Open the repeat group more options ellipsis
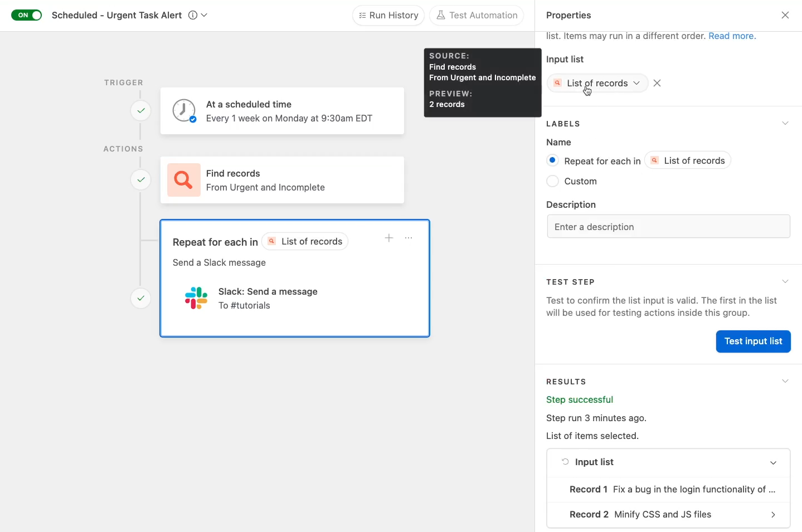This screenshot has width=802, height=532. pyautogui.click(x=409, y=238)
